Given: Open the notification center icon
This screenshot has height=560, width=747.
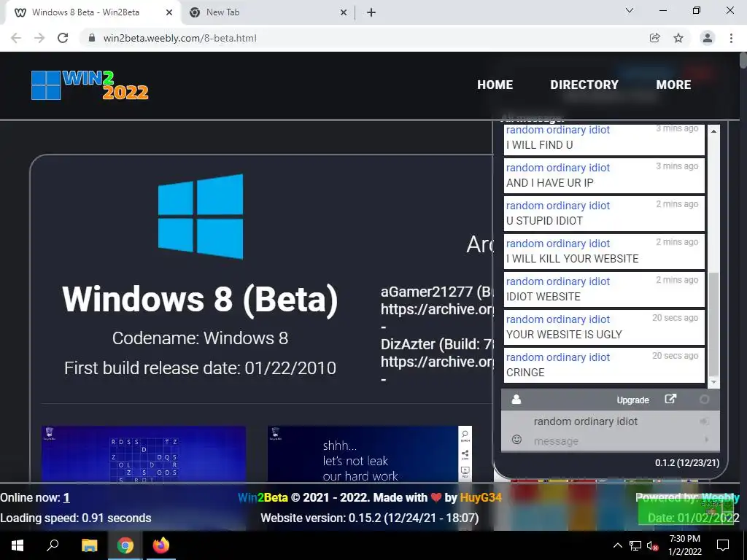Looking at the screenshot, I should [723, 545].
